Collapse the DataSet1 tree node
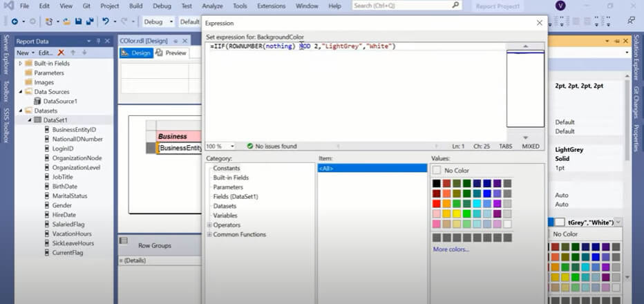 pos(30,120)
